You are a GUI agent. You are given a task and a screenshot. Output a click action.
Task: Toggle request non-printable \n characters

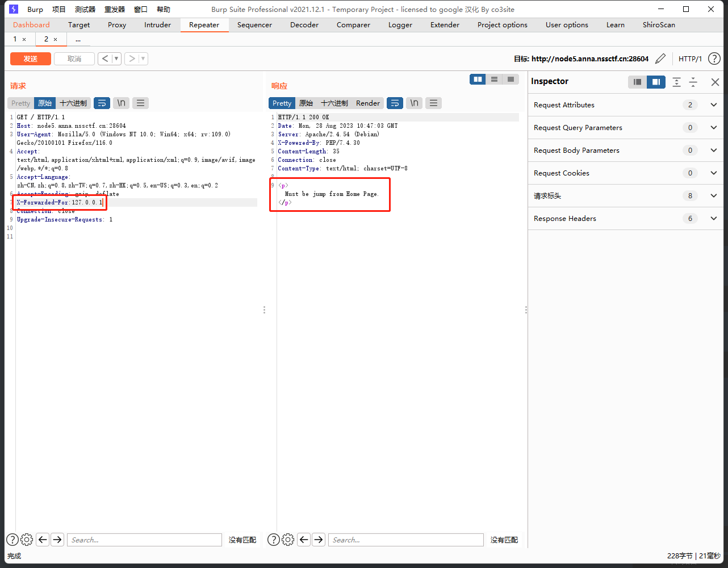point(121,103)
